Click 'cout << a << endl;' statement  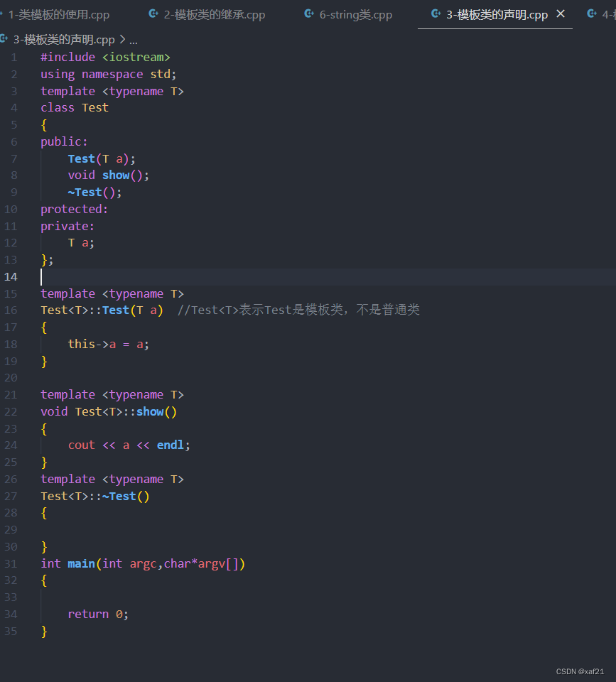tap(129, 445)
